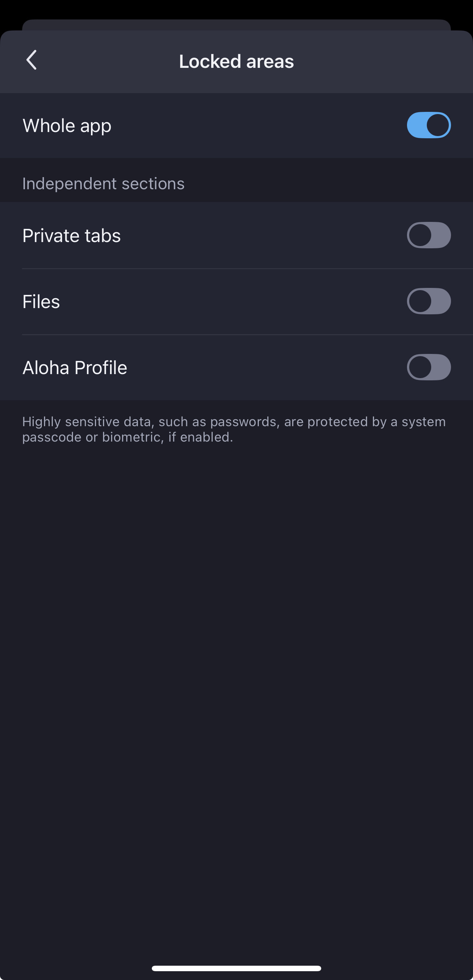The image size is (473, 980).
Task: Enable the Private tabs lock switch
Action: [429, 235]
